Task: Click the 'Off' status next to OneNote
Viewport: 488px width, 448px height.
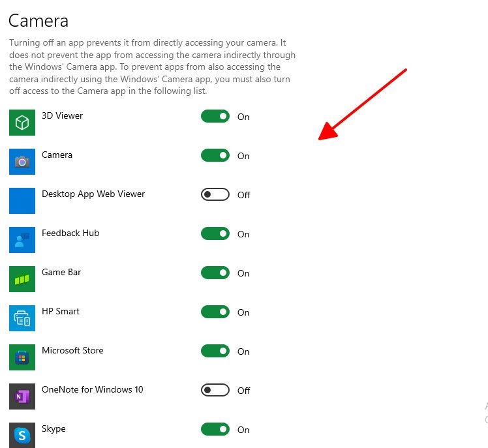Action: tap(244, 391)
